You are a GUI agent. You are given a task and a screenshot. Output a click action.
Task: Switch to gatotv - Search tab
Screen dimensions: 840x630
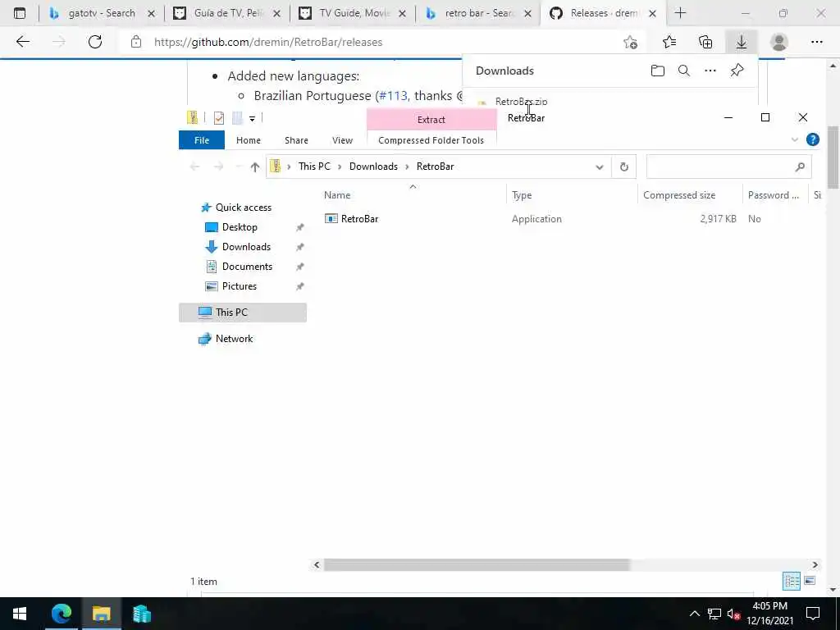tap(101, 13)
